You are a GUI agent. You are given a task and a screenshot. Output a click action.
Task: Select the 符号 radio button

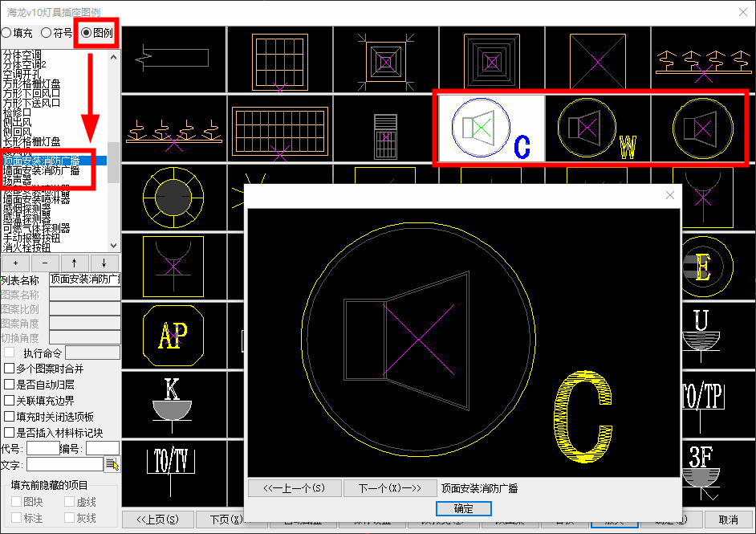(x=46, y=33)
